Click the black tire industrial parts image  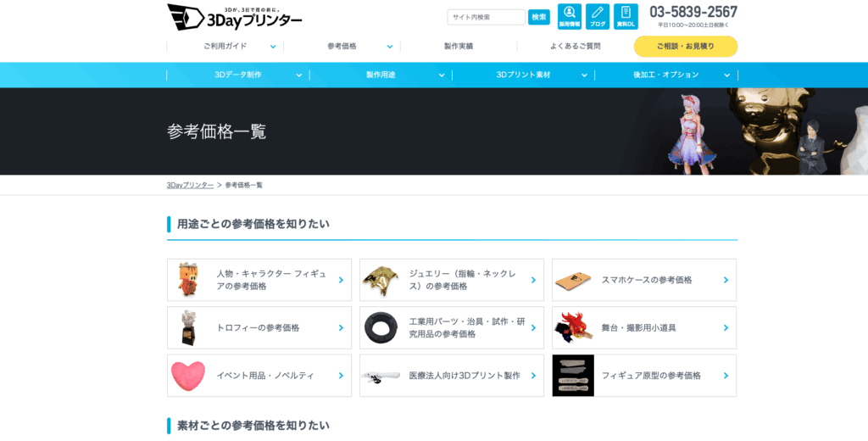coord(381,327)
